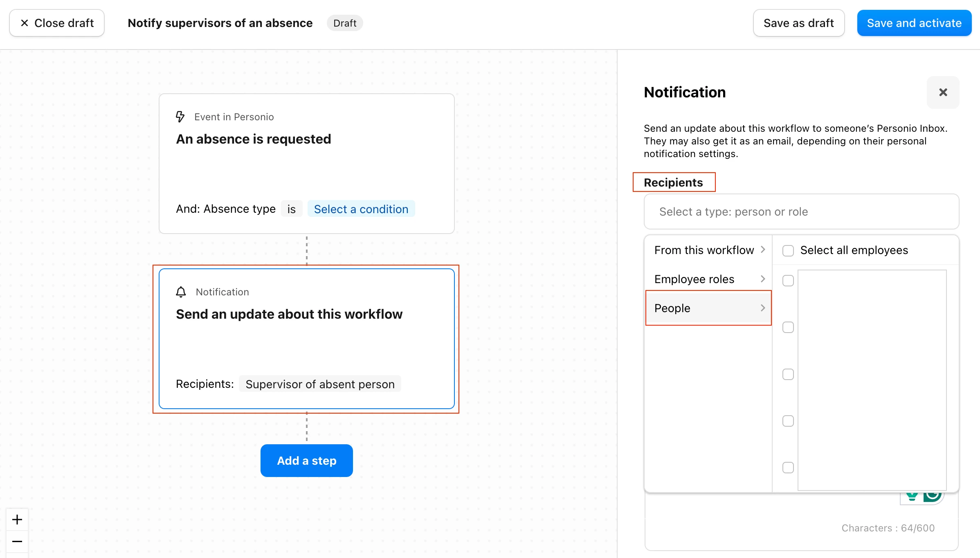Viewport: 980px width, 558px height.
Task: Zoom out with the minus icon
Action: pyautogui.click(x=17, y=542)
